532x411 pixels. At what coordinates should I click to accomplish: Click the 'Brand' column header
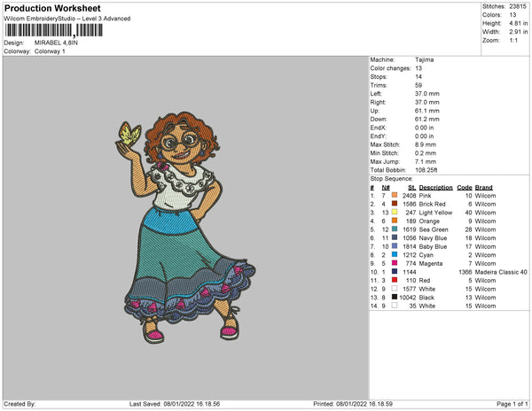pyautogui.click(x=483, y=188)
